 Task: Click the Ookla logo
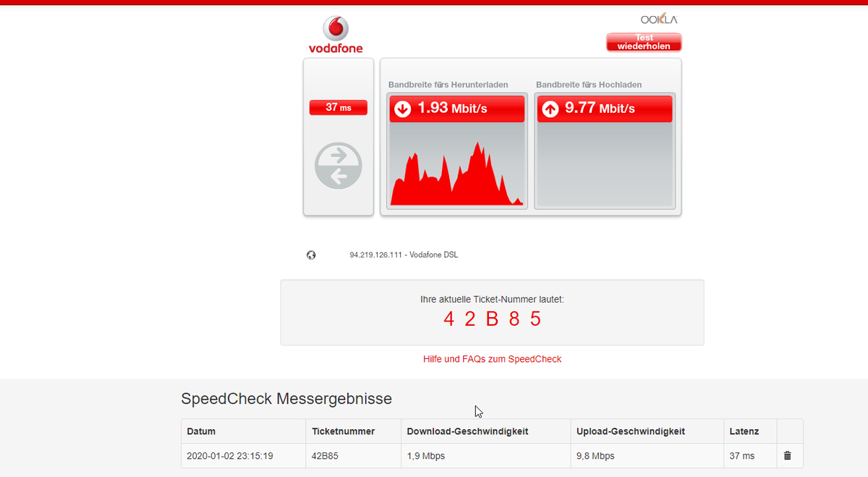pyautogui.click(x=659, y=20)
